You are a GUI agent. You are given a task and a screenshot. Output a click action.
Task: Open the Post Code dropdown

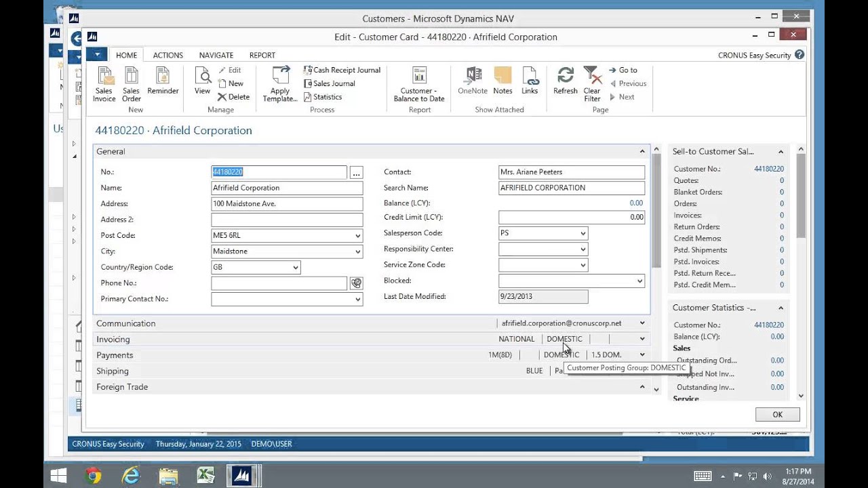[x=357, y=236]
